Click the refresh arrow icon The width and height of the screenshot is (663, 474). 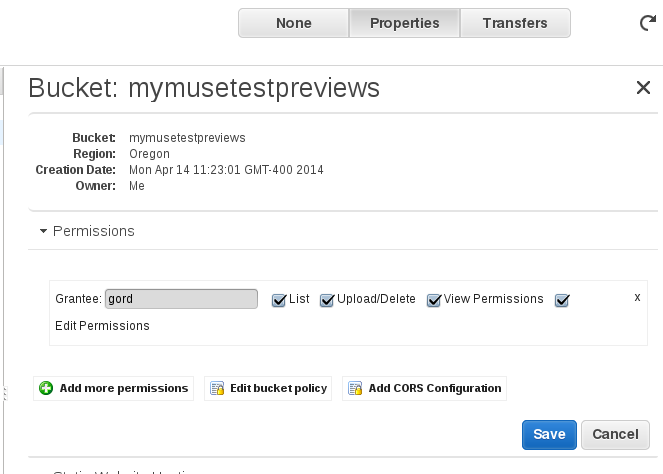(x=648, y=23)
